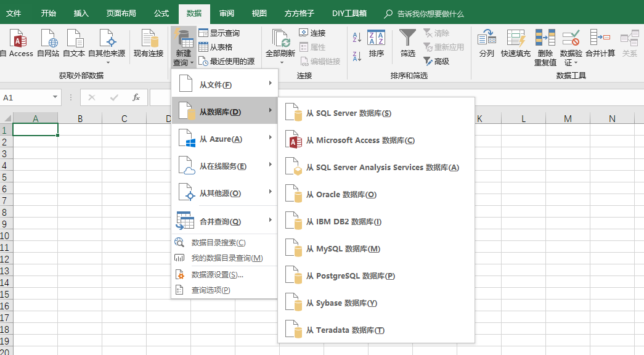The width and height of the screenshot is (644, 355).
Task: Choose 从 Microsoft Access 数据库(C)
Action: [x=376, y=139]
